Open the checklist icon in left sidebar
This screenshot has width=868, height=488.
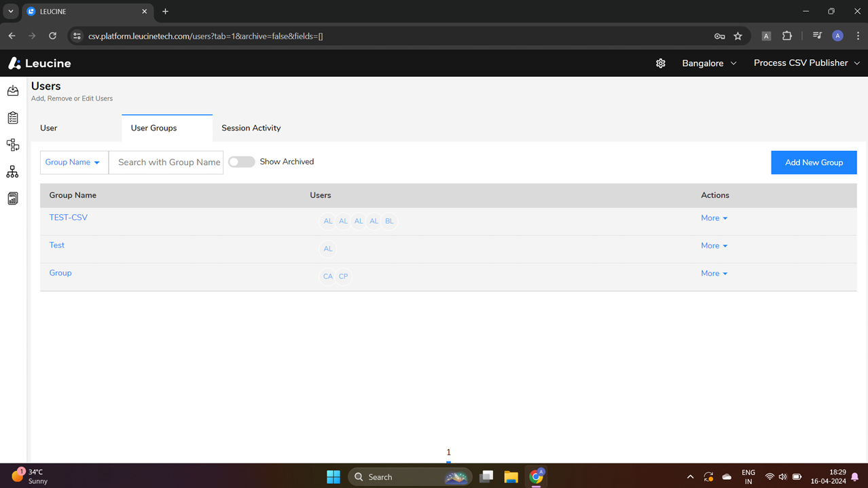click(13, 118)
